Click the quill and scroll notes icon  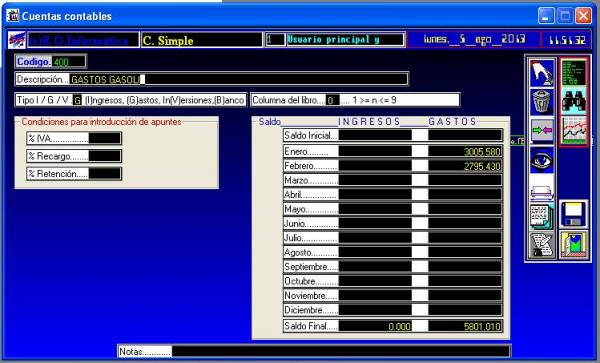542,246
